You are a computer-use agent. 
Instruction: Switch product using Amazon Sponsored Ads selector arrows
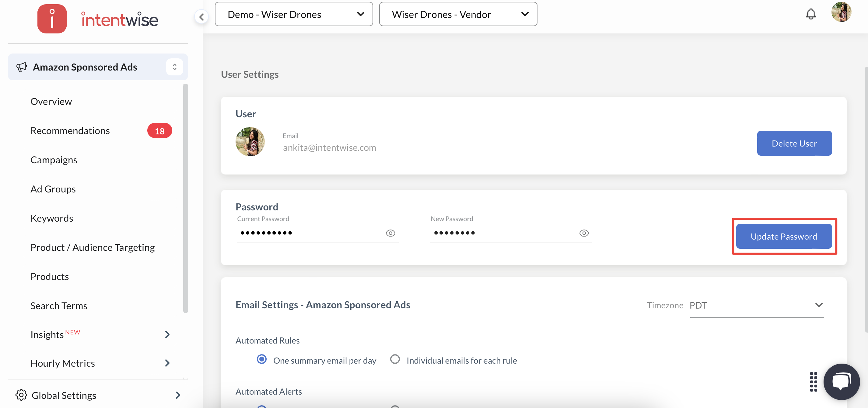tap(175, 67)
